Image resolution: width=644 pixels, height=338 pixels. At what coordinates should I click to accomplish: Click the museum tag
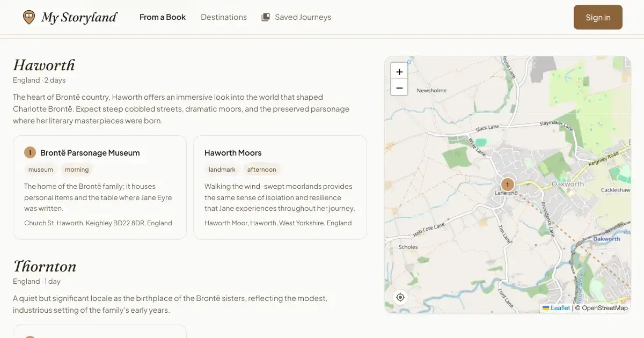[x=41, y=170]
